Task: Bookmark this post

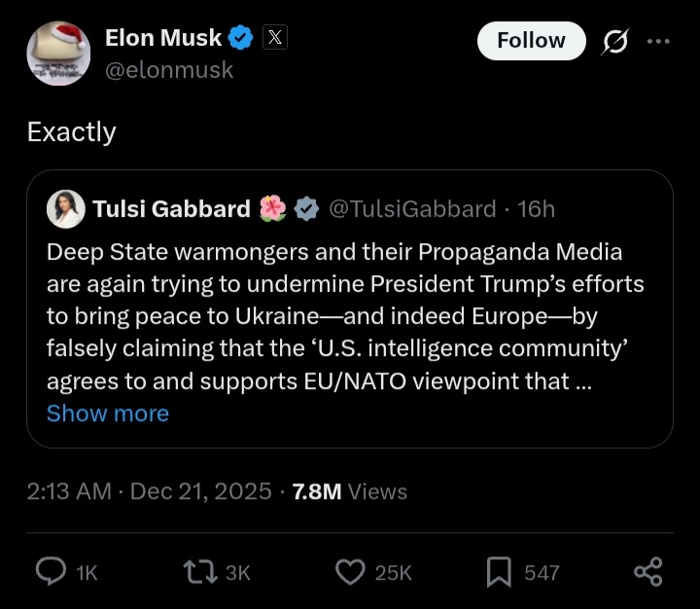Action: click(x=499, y=572)
